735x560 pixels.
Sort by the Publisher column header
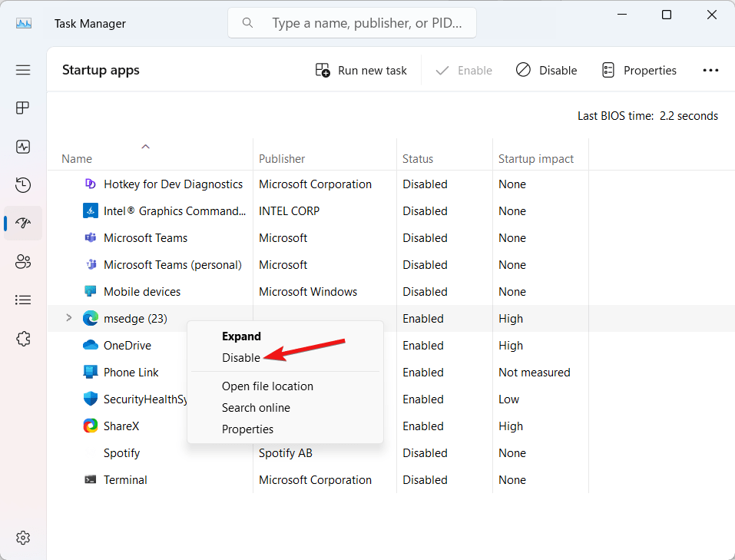point(282,158)
